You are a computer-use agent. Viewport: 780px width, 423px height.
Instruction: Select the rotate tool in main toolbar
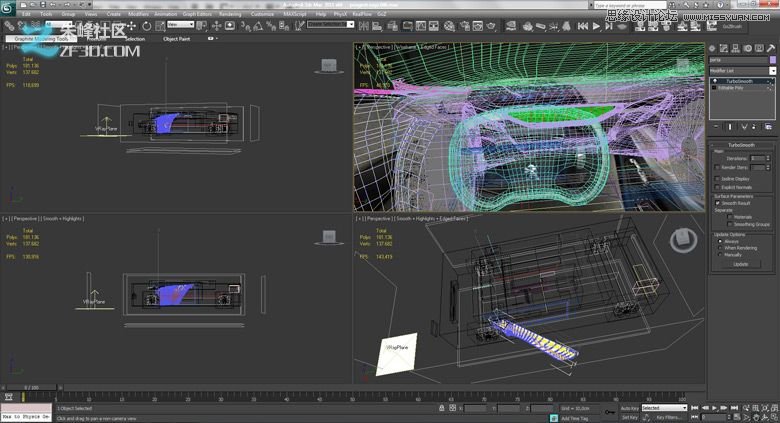coord(147,26)
